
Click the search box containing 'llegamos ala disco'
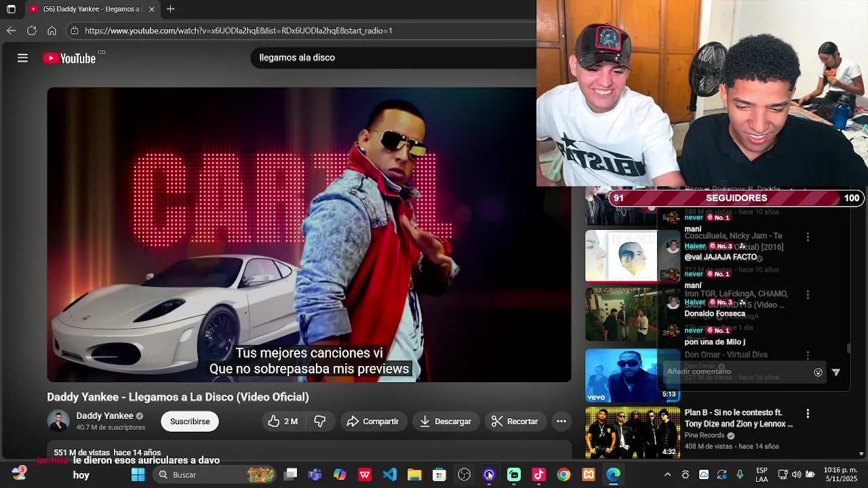(393, 58)
